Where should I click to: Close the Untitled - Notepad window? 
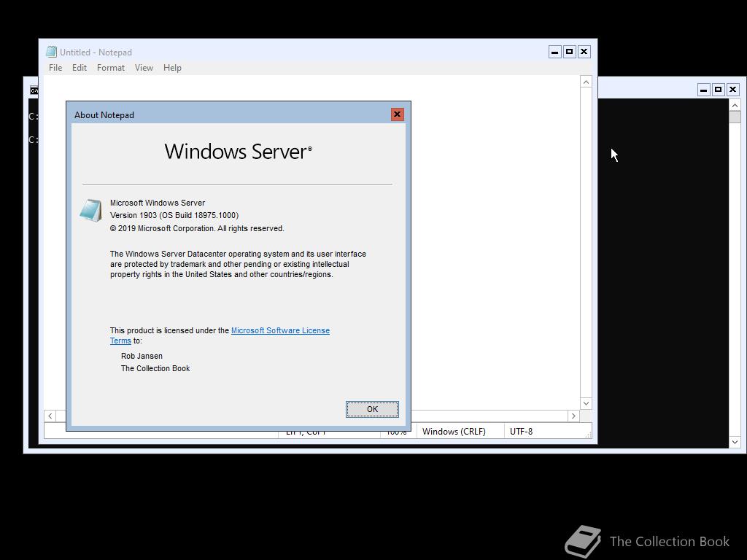pos(584,52)
